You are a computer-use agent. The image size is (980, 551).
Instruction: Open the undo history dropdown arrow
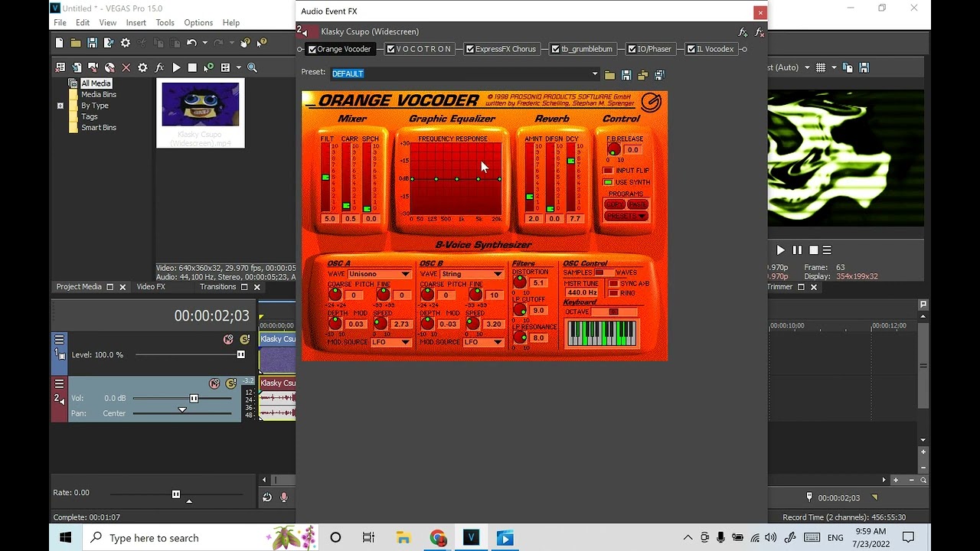click(204, 44)
